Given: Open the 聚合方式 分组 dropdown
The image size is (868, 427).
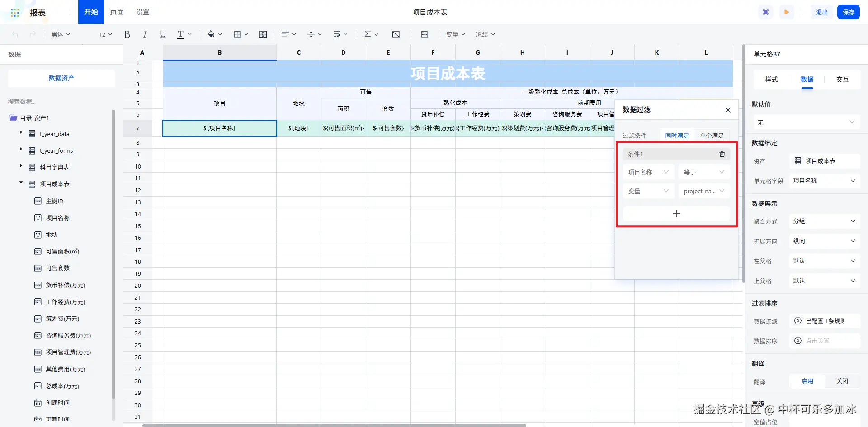Looking at the screenshot, I should tap(825, 221).
